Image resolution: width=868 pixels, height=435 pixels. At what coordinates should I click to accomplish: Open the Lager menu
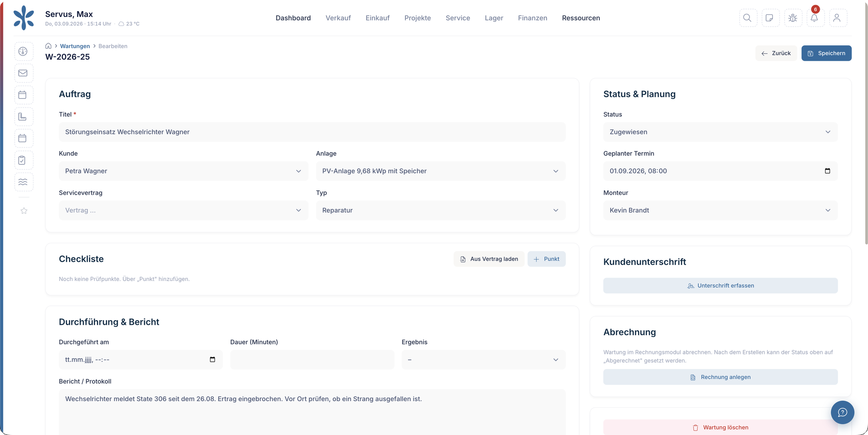pyautogui.click(x=494, y=18)
